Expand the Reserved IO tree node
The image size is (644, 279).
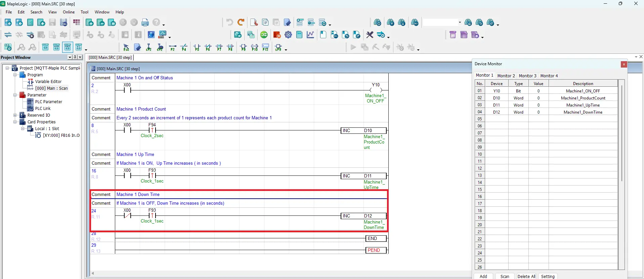15,115
